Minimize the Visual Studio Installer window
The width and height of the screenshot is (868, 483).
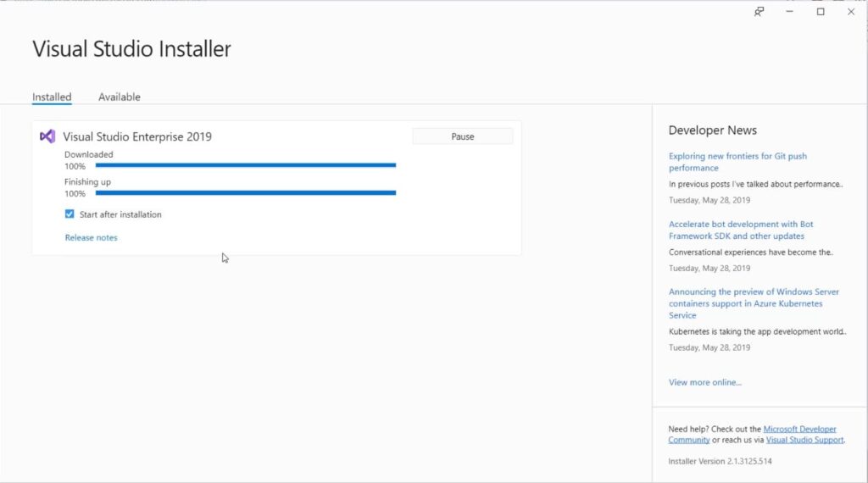click(790, 12)
